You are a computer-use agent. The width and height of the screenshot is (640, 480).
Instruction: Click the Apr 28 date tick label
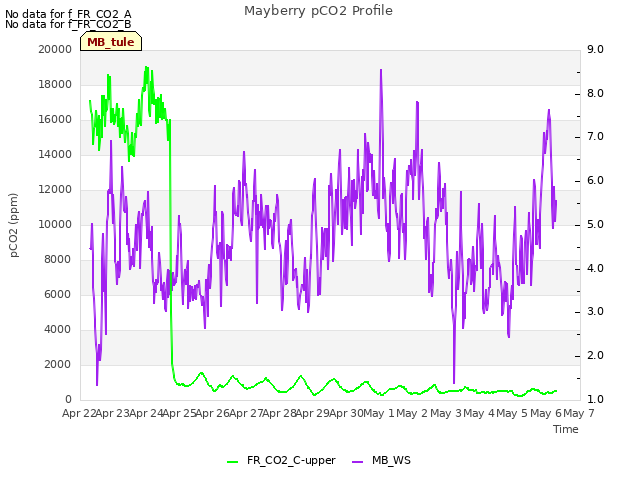click(280, 414)
